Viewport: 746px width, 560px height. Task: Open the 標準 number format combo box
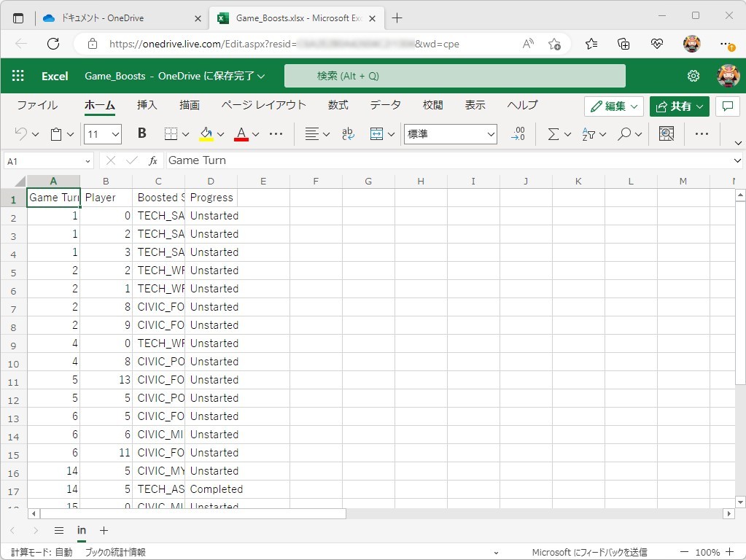pyautogui.click(x=449, y=133)
